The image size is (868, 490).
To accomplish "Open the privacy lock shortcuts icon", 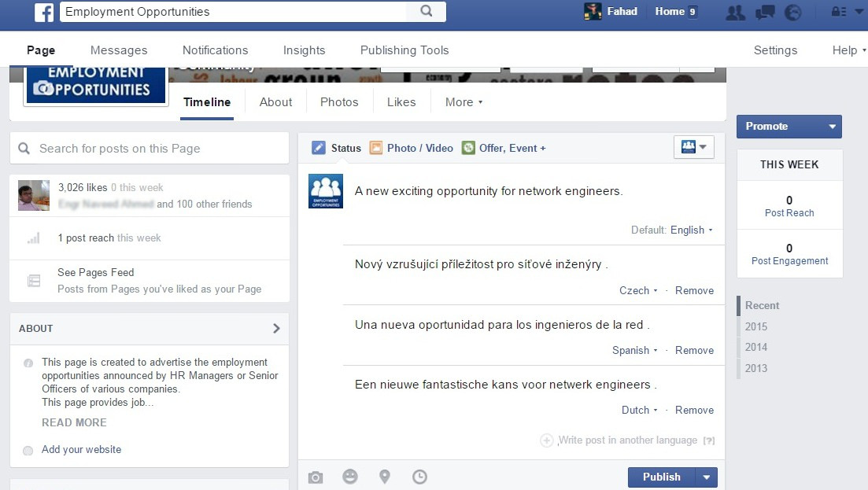I will [840, 12].
